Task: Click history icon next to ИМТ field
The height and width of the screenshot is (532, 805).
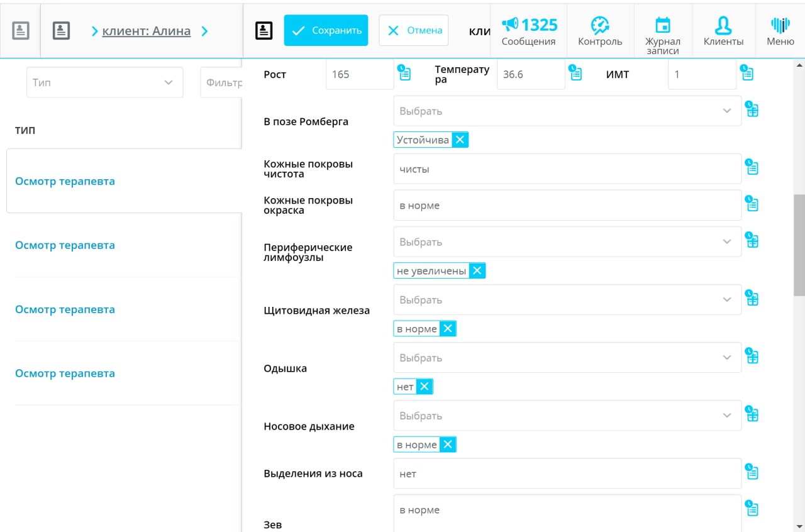Action: click(x=747, y=73)
